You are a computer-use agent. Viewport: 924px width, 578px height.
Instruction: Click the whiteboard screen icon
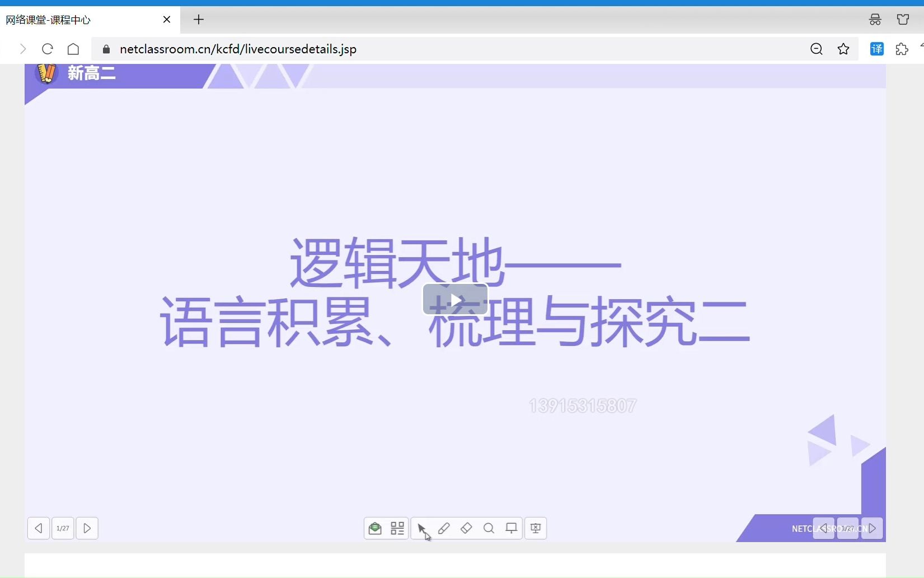click(x=511, y=528)
